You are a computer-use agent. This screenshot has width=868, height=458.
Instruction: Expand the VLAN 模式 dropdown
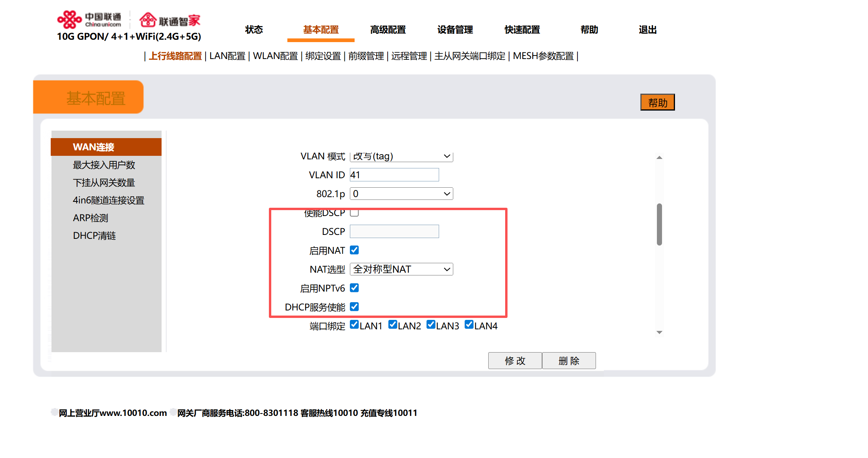[x=401, y=157]
